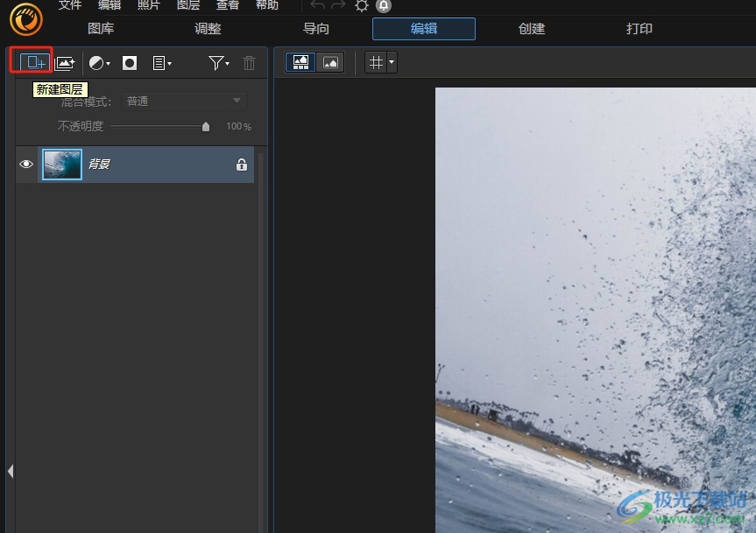Viewport: 756px width, 533px height.
Task: Click the undo arrow icon
Action: click(x=317, y=5)
